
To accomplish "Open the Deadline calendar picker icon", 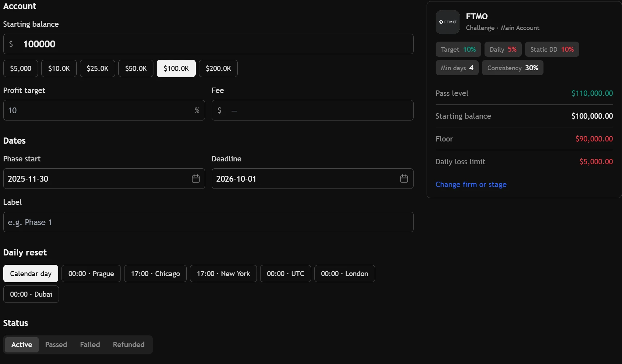I will 404,179.
